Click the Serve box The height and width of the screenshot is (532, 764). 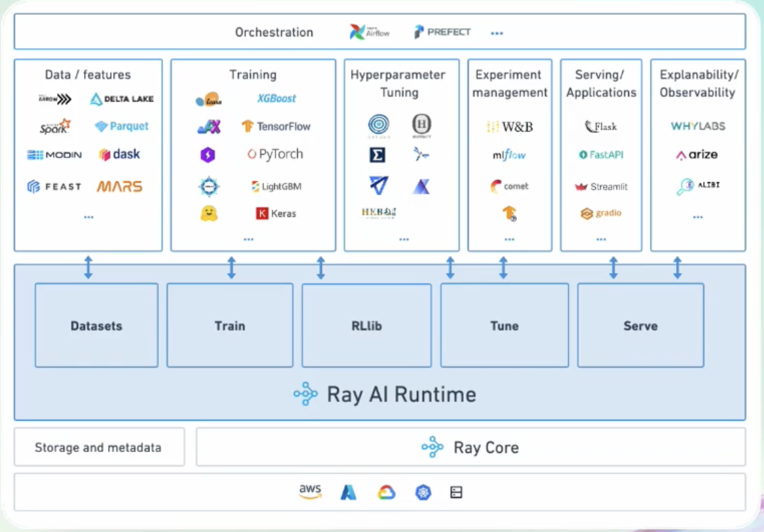[640, 325]
